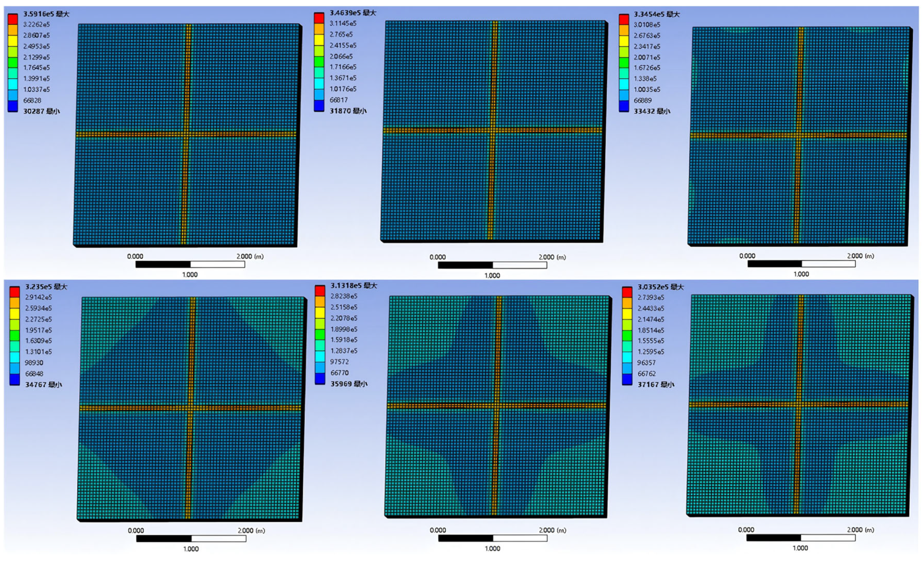
Task: Click red swatch in 3.0352e5 legend
Action: [627, 292]
